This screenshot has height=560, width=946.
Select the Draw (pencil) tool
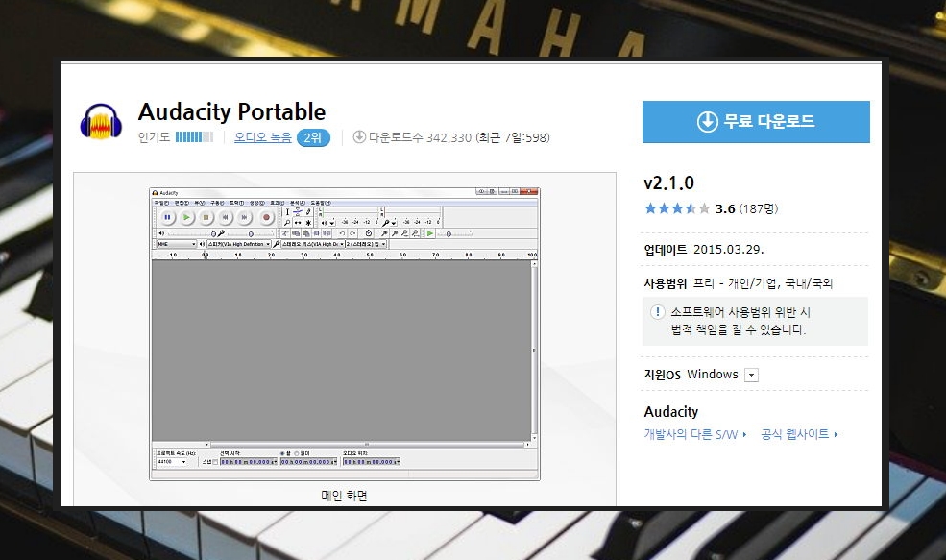[308, 212]
